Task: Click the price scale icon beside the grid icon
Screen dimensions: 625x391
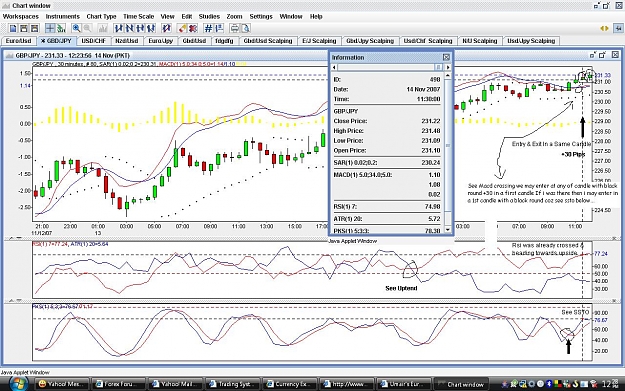Action: [x=219, y=28]
